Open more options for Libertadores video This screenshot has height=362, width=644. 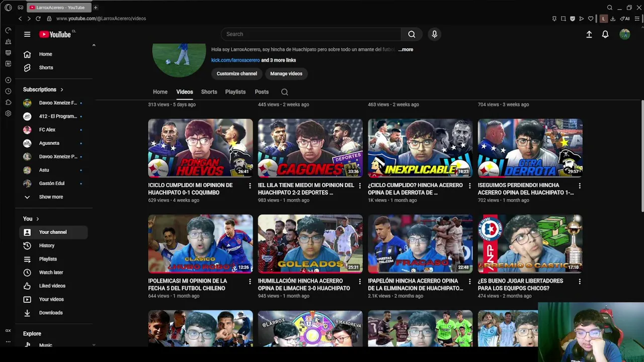pos(580,282)
